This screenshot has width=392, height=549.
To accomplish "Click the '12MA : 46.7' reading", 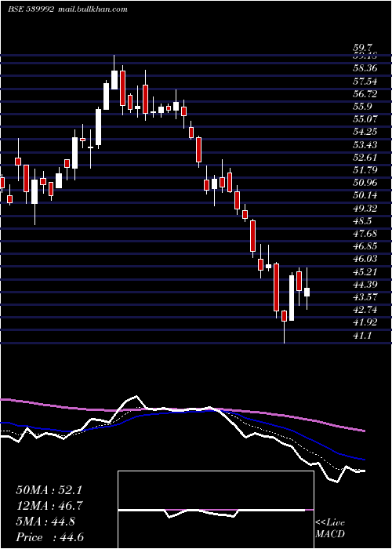I will pos(49,506).
